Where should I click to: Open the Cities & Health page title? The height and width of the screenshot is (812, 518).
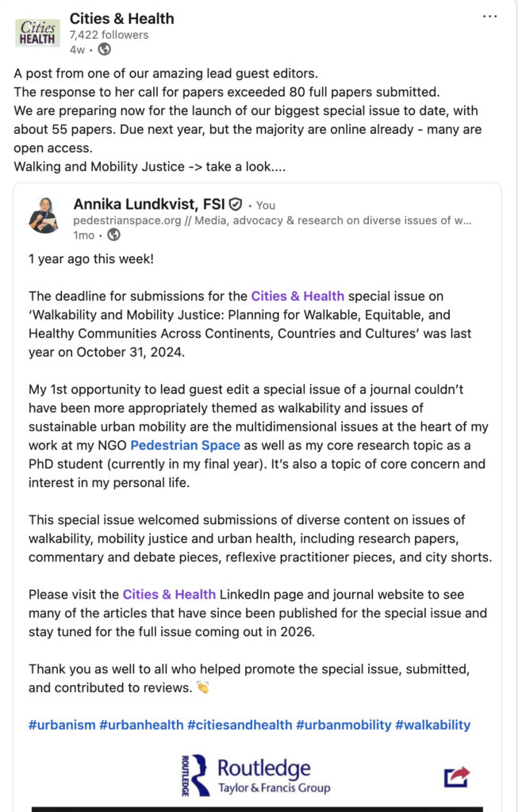click(x=121, y=18)
